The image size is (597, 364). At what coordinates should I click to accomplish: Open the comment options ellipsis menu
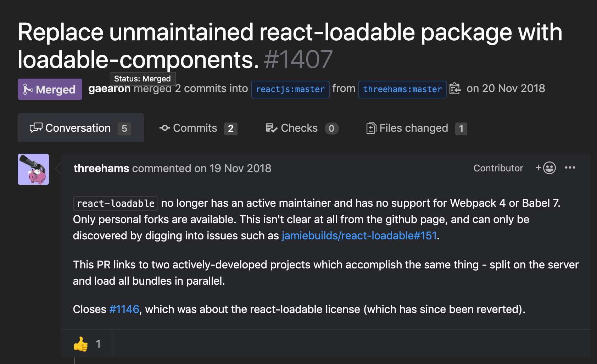[x=570, y=168]
